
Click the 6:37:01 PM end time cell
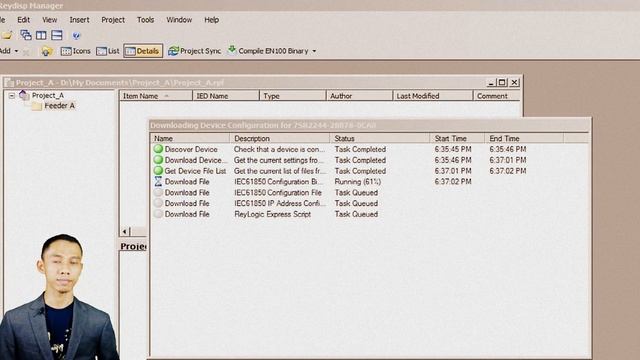(x=508, y=160)
